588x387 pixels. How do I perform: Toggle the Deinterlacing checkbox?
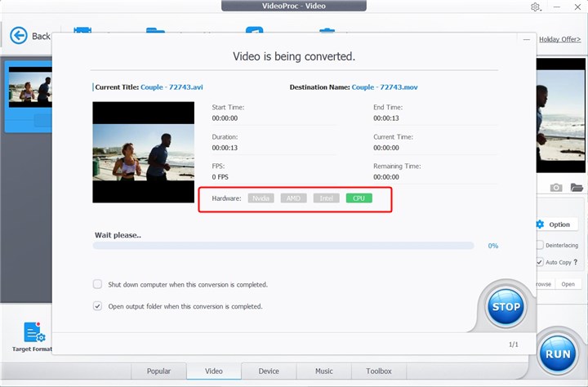tap(540, 245)
